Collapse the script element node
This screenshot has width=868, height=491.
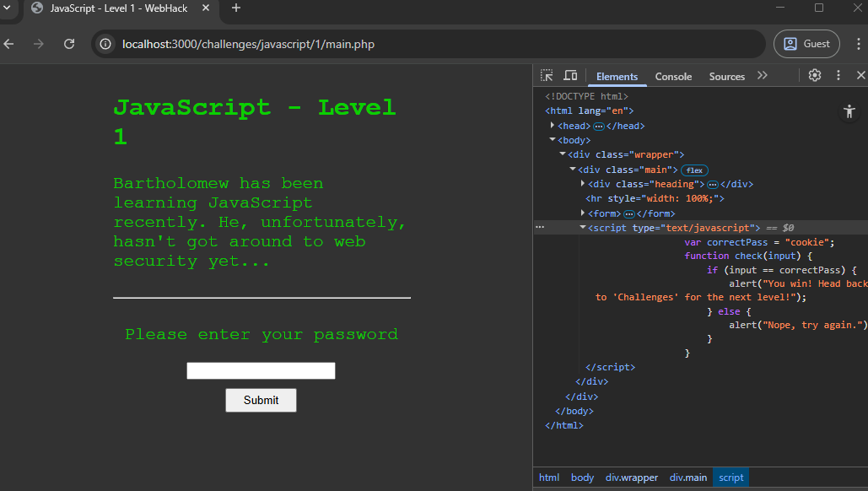pyautogui.click(x=581, y=227)
